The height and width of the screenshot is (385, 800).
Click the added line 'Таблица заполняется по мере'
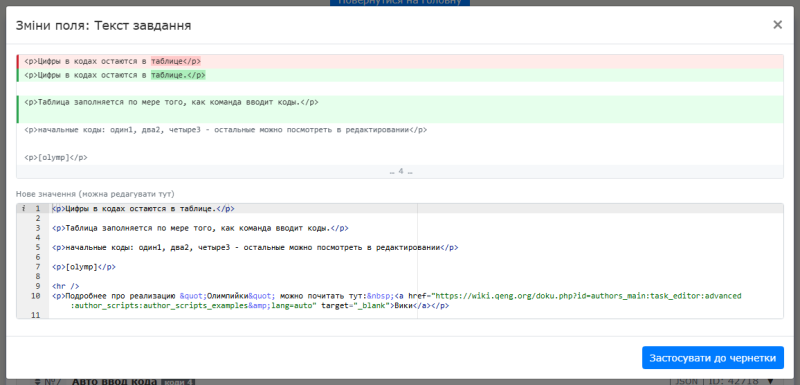pyautogui.click(x=171, y=102)
